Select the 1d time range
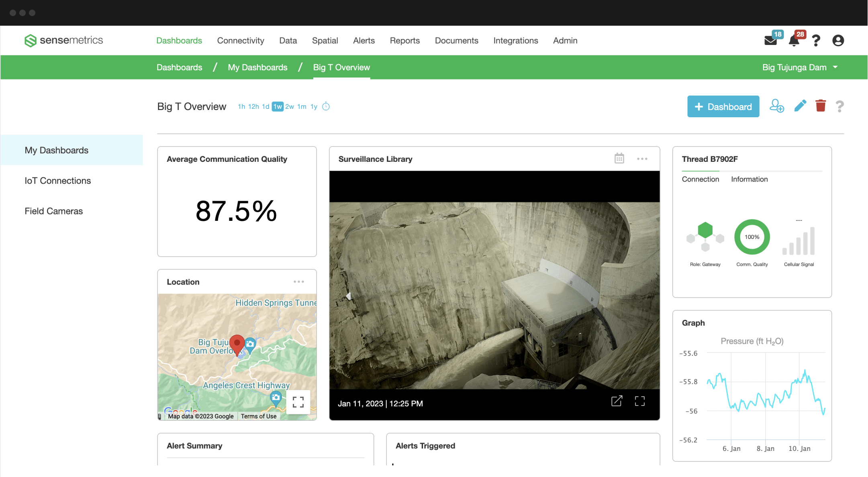 [266, 106]
